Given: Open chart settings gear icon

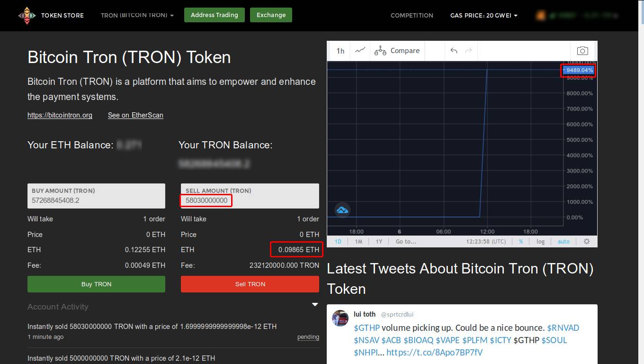Looking at the screenshot, I should click(x=587, y=241).
